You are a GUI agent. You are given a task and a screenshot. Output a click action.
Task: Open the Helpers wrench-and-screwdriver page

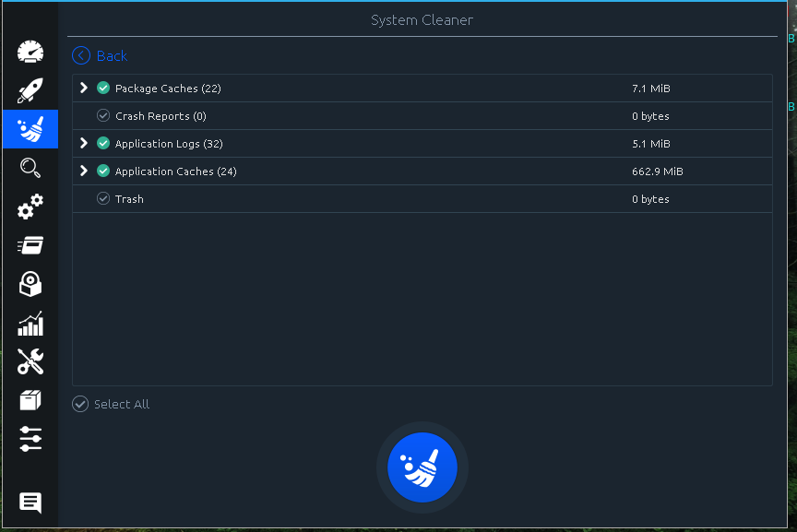(x=30, y=361)
